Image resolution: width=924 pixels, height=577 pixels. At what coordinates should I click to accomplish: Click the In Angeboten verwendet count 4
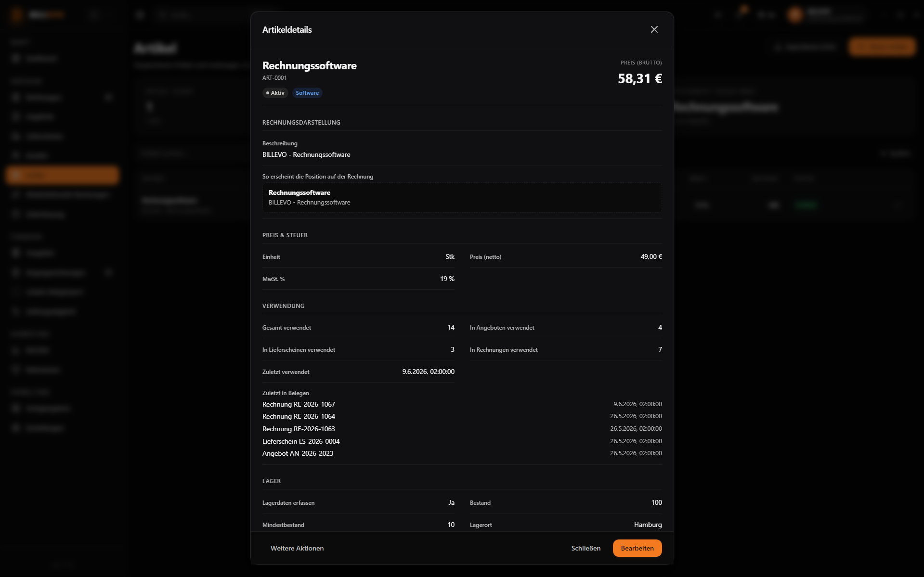coord(660,327)
